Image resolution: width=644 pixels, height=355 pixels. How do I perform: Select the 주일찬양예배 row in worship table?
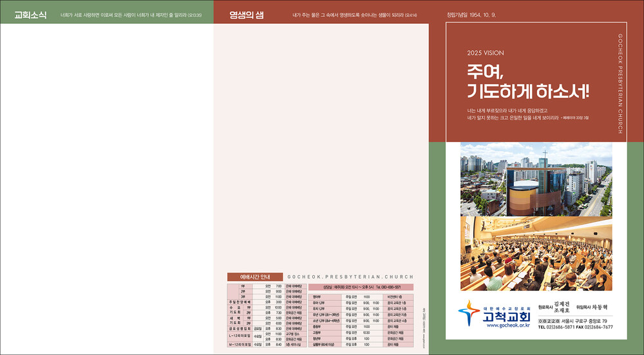coord(241,302)
